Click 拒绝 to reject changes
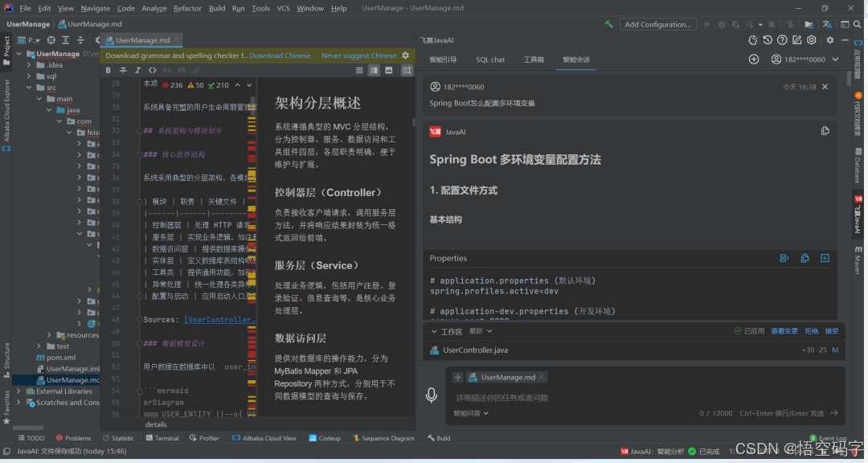This screenshot has width=868, height=463. [812, 331]
